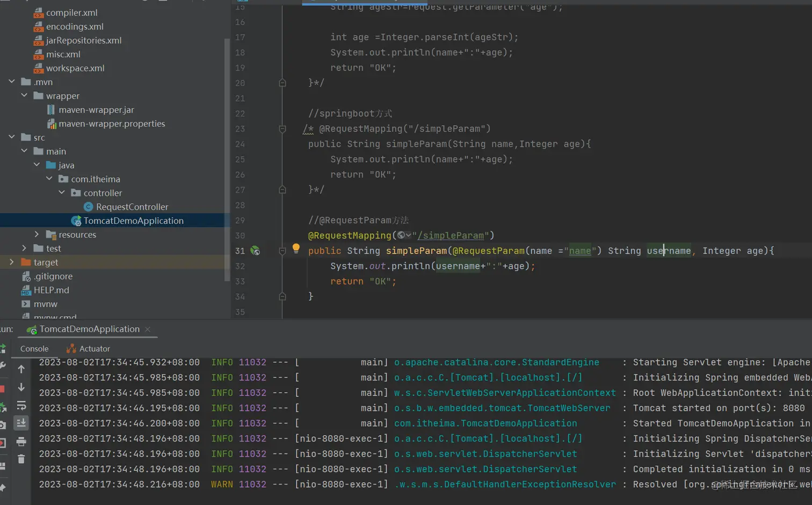Click the o.apache.catalina.core.StandardEngine log entry
This screenshot has width=812, height=505.
point(497,362)
